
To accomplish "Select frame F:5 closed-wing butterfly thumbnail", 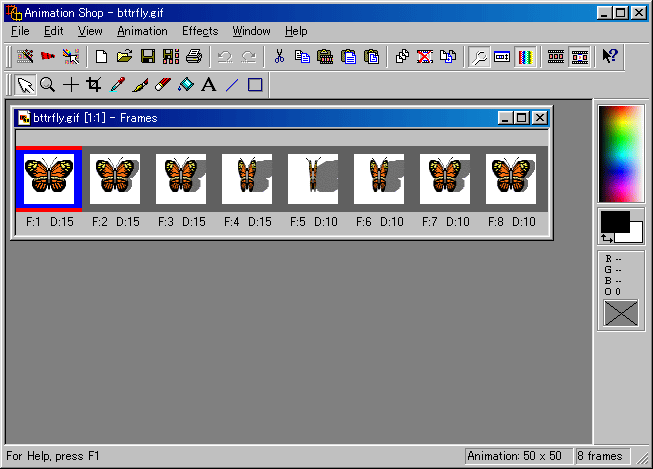I will [313, 179].
